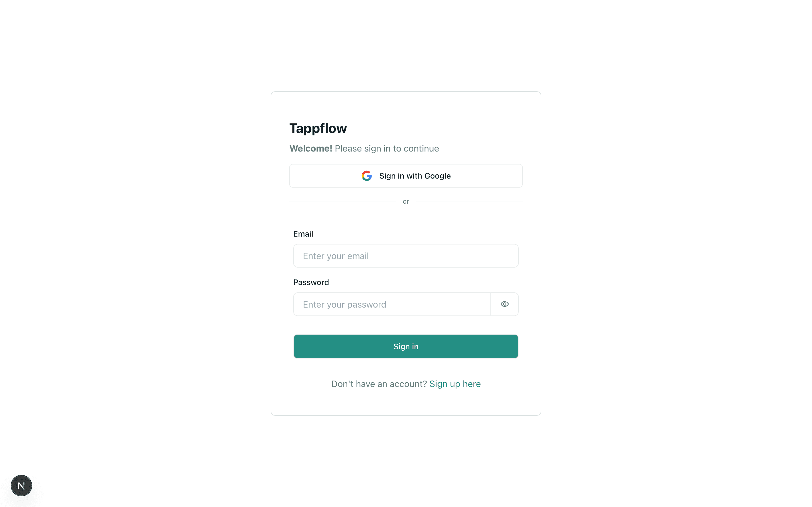The height and width of the screenshot is (507, 812).
Task: Click the 'or' divider text
Action: 406,201
